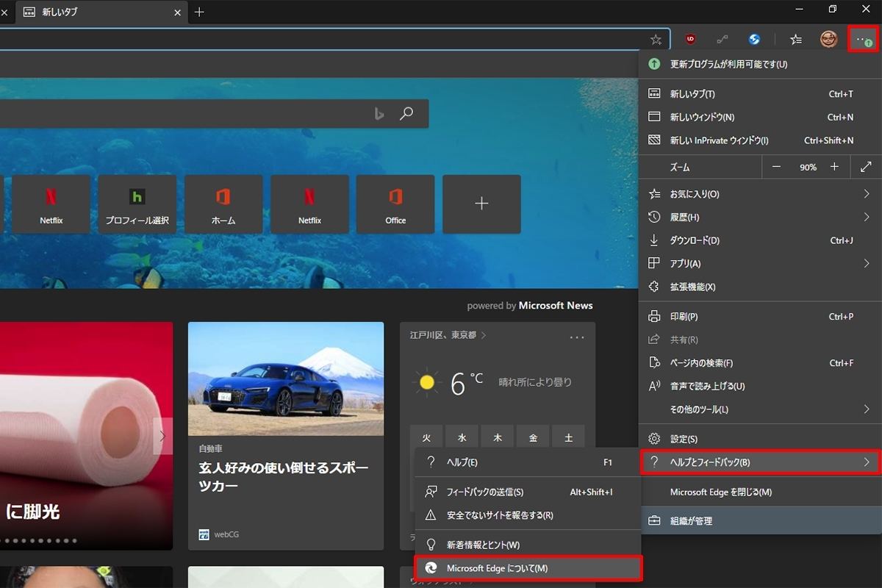Select 音声で読み上げる(U) in the menu
Screen dimensions: 882x588
coord(760,386)
